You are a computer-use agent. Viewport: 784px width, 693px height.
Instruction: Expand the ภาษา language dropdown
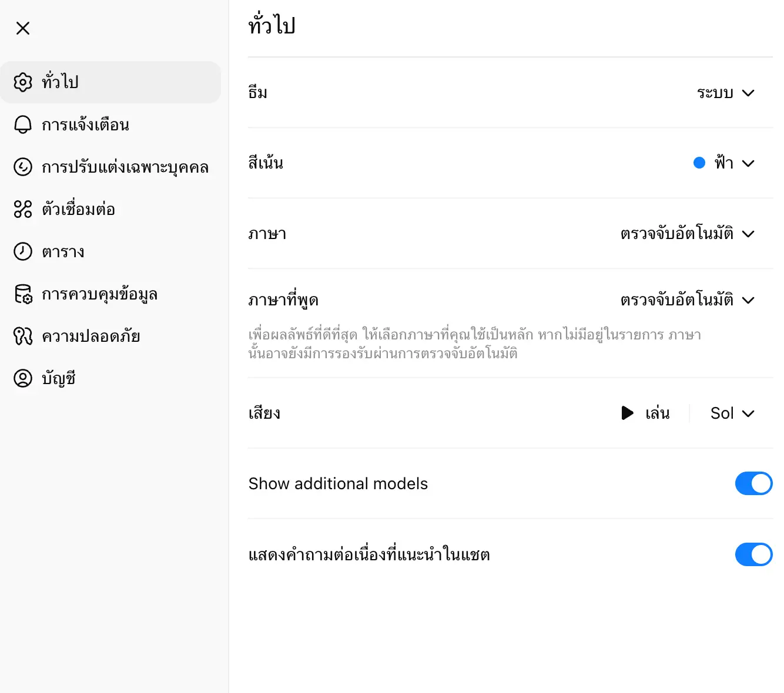point(687,234)
